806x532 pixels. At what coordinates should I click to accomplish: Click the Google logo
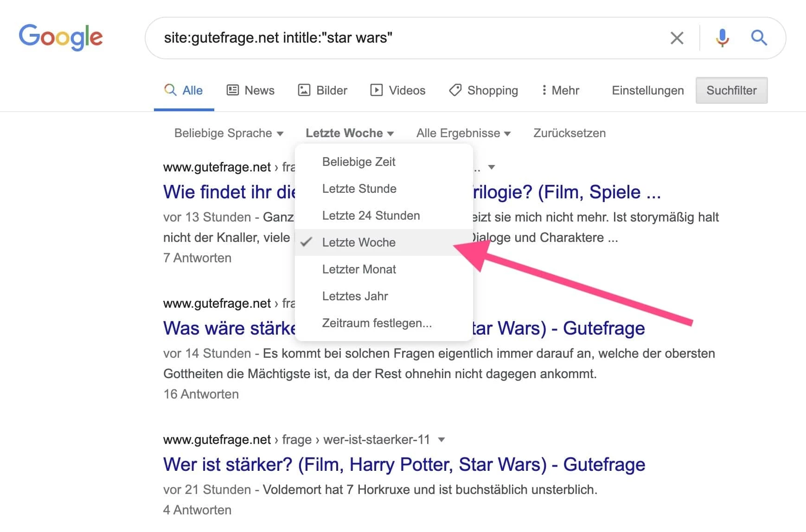pyautogui.click(x=61, y=37)
